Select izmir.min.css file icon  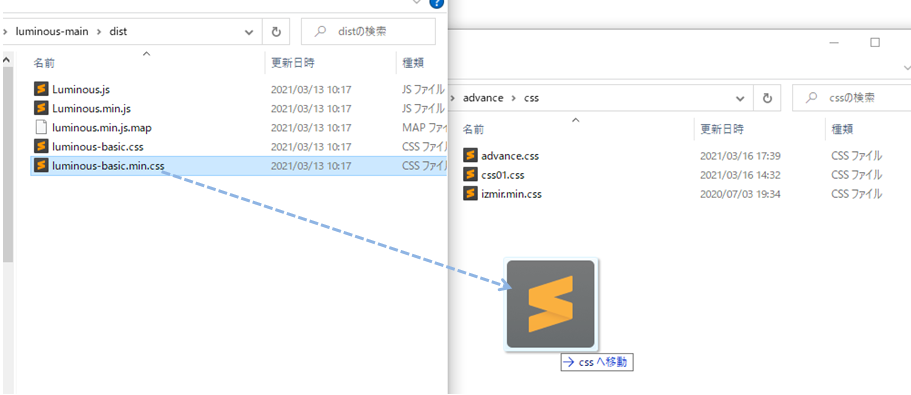470,194
